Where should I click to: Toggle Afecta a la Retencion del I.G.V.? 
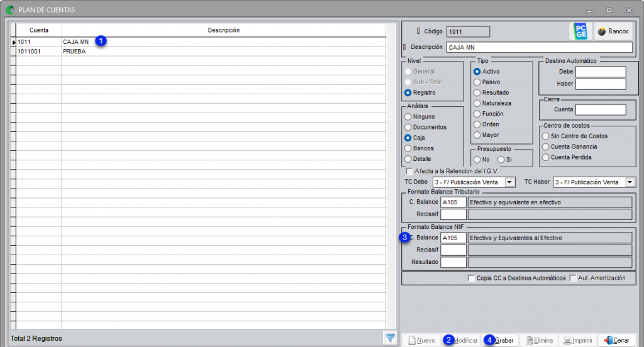pyautogui.click(x=409, y=171)
